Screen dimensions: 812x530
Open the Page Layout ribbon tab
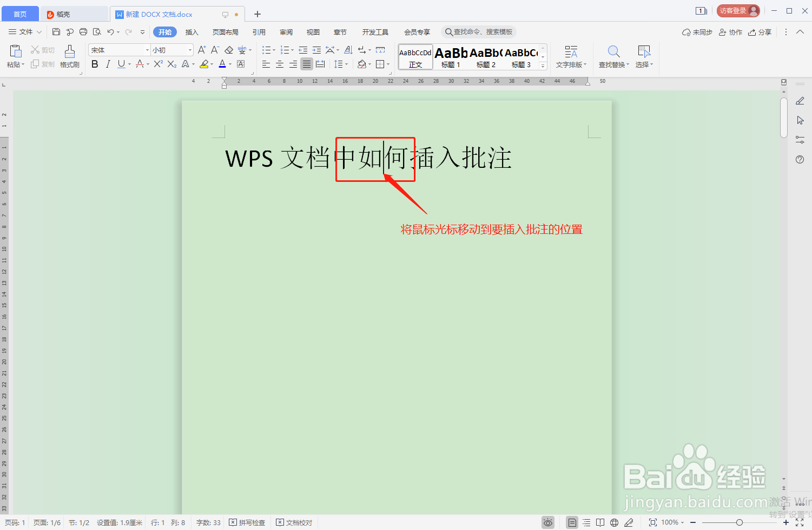pyautogui.click(x=226, y=32)
